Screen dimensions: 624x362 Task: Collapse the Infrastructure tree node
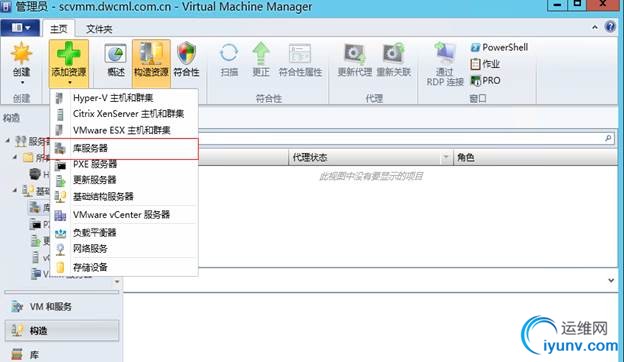click(x=15, y=190)
